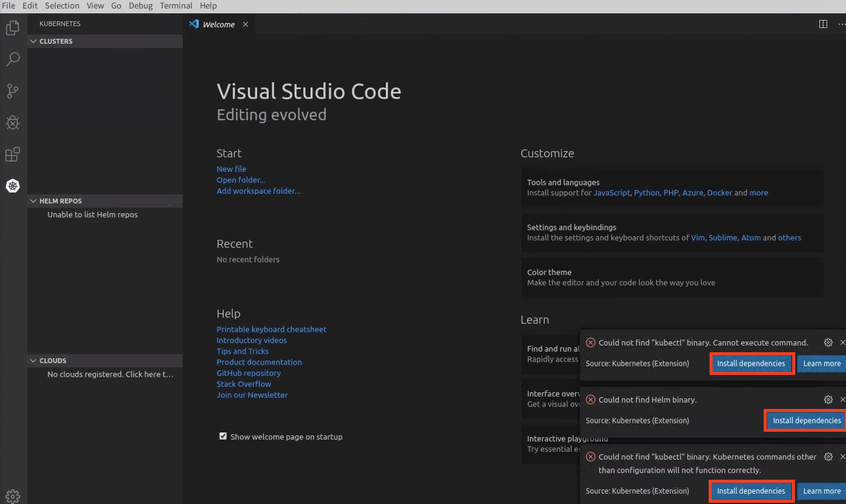
Task: Click the New file link
Action: click(x=231, y=169)
